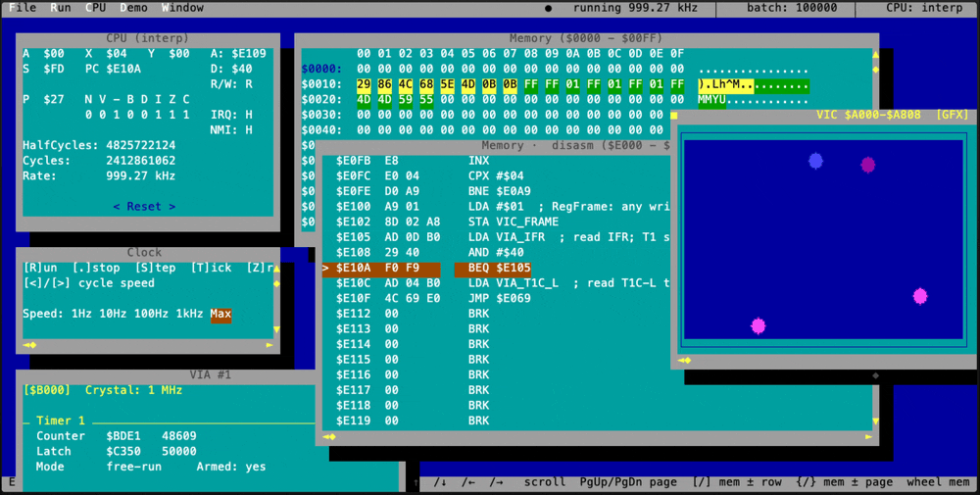Click the 'CPU: interp' status field
This screenshot has width=980, height=495.
924,8
